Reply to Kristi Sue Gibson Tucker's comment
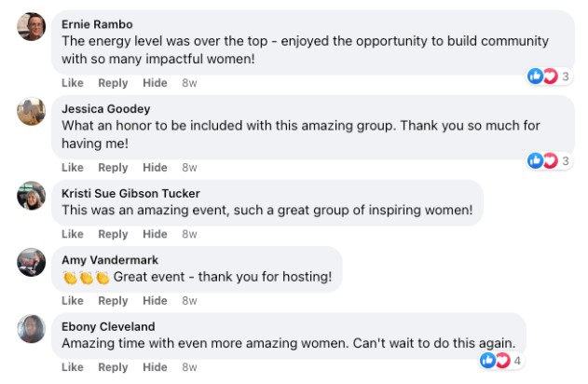588x384 pixels. [113, 234]
